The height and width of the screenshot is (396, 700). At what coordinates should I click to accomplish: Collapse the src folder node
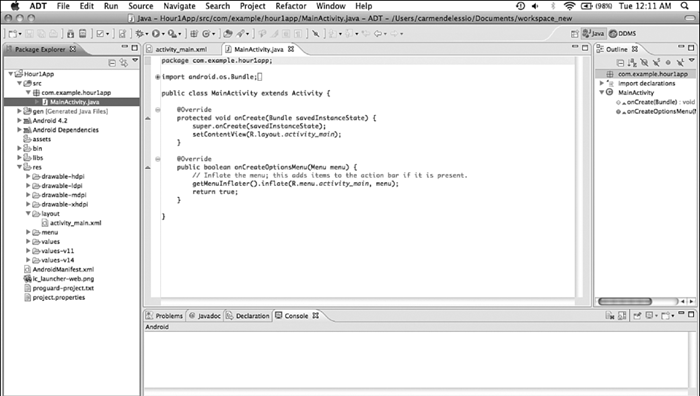pos(19,83)
